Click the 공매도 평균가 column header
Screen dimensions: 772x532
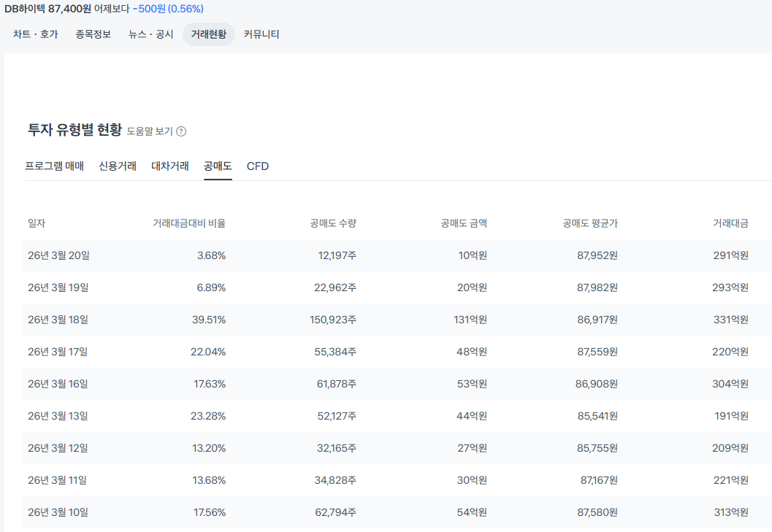(x=590, y=223)
